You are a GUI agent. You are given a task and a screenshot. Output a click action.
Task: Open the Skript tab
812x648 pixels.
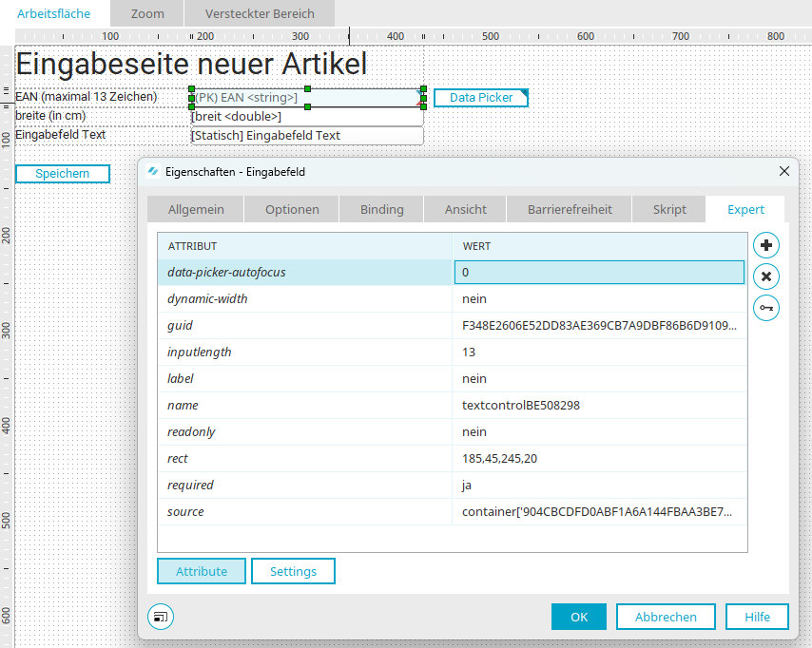tap(669, 210)
